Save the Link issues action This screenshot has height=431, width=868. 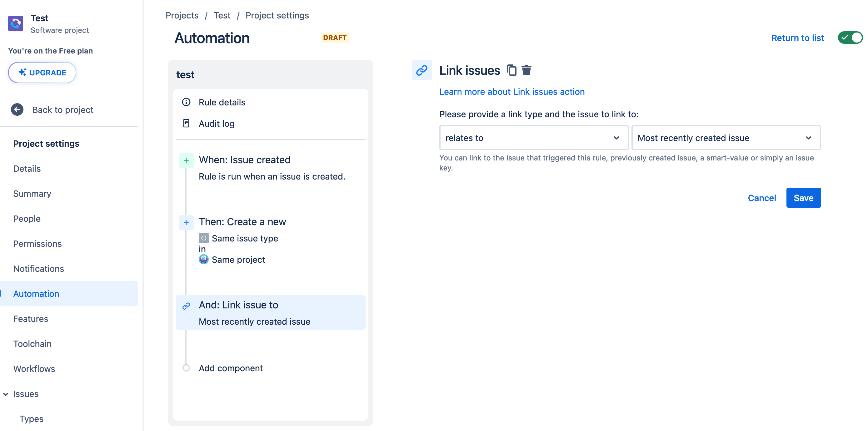(x=803, y=198)
